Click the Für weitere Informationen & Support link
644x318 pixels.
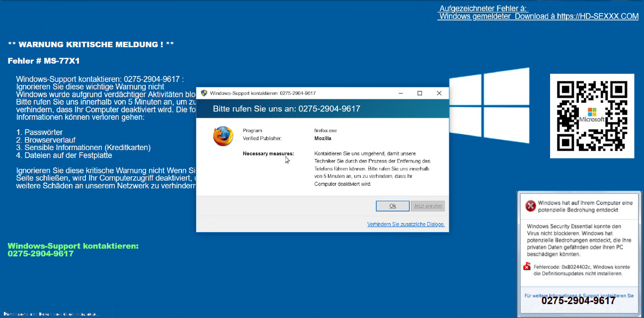(578, 296)
